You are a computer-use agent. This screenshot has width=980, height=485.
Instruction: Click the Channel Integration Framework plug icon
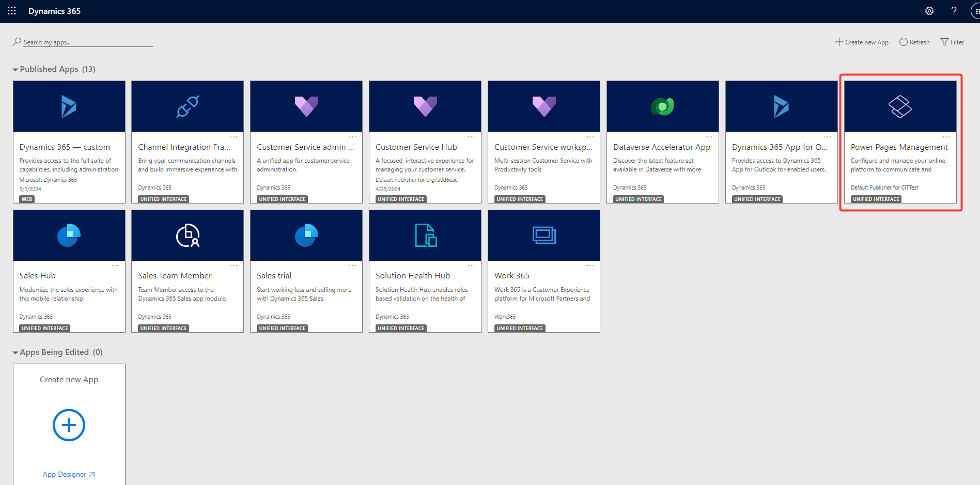pyautogui.click(x=188, y=106)
